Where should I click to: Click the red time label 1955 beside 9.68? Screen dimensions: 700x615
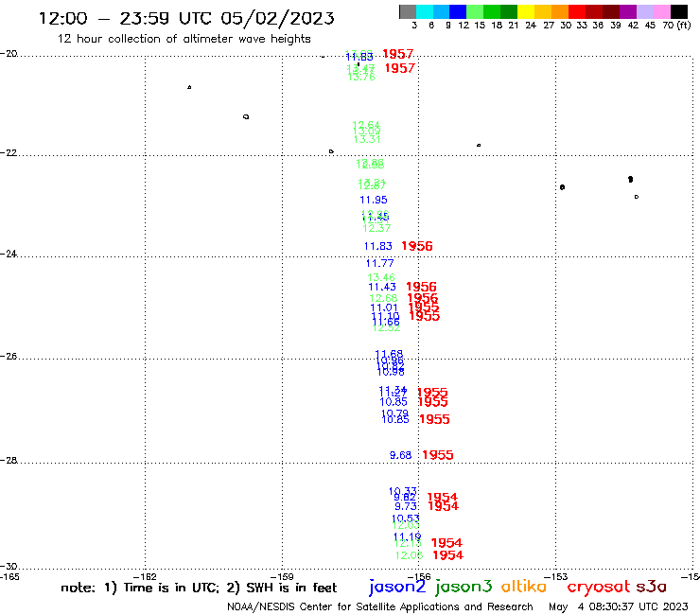pos(438,455)
